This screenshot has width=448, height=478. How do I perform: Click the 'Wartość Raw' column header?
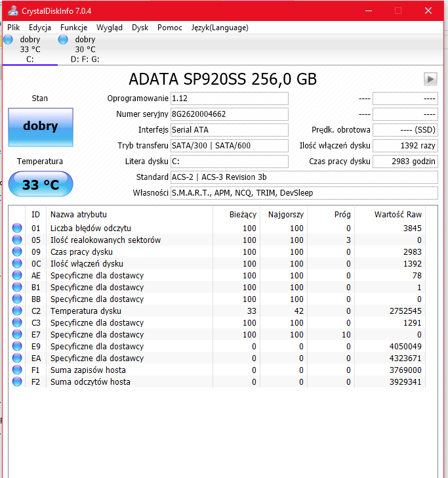[x=390, y=215]
